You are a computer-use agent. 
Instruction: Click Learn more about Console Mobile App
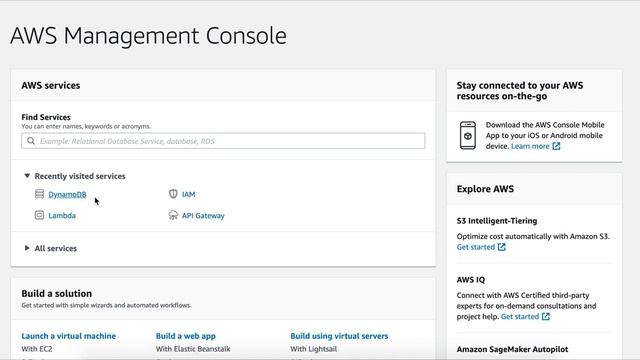coord(530,146)
